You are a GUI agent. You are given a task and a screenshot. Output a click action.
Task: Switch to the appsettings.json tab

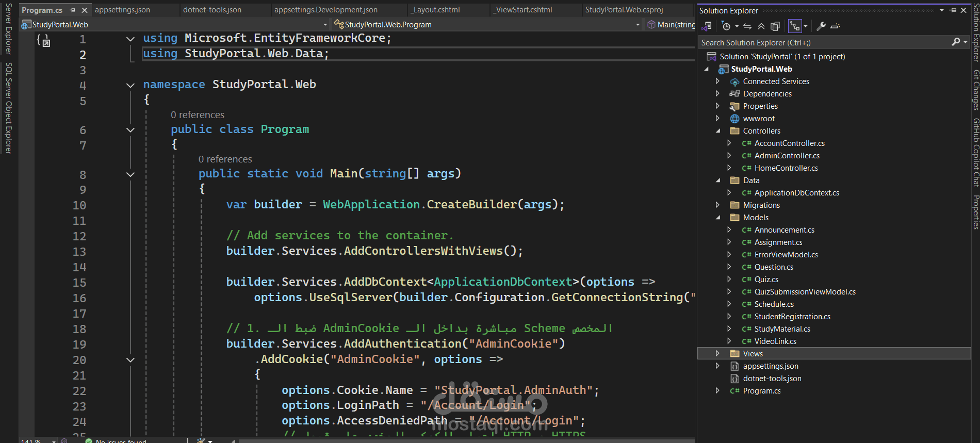click(x=123, y=10)
